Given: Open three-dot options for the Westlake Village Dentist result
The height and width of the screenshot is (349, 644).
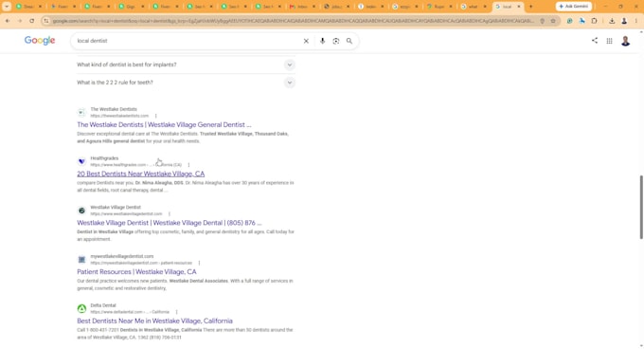Looking at the screenshot, I should (170, 213).
